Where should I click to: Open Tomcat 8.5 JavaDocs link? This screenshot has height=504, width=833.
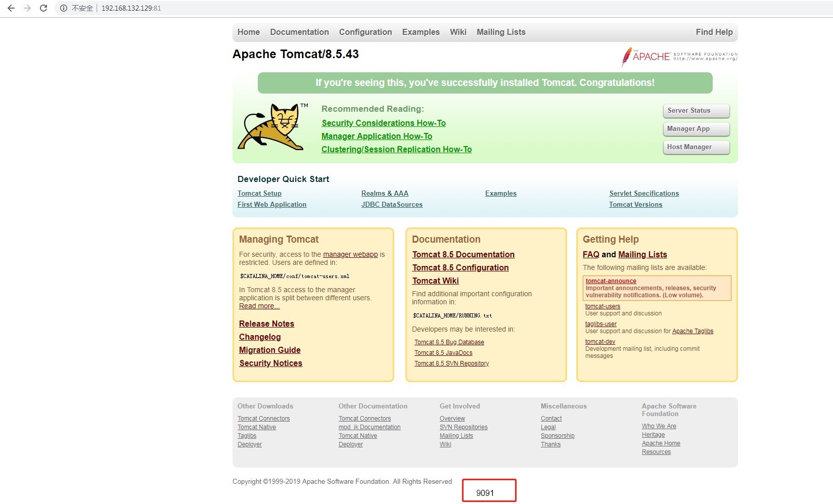tap(443, 353)
